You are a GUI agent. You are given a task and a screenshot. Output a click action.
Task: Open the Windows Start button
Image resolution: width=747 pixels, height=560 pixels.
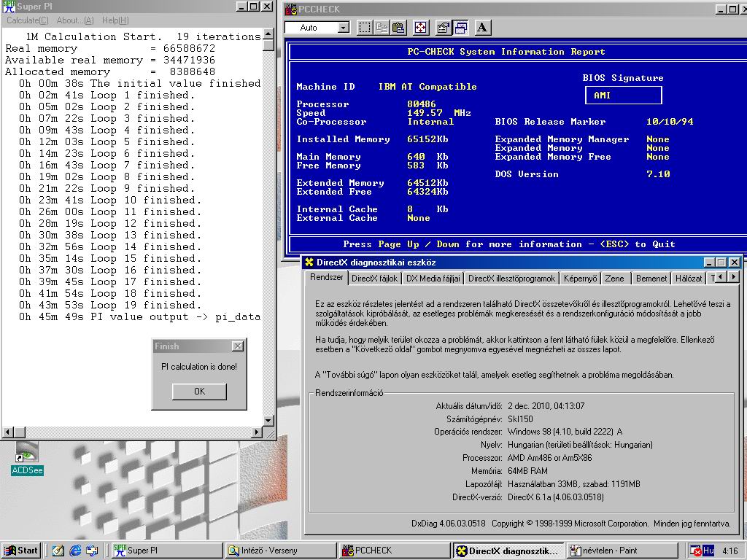21,551
